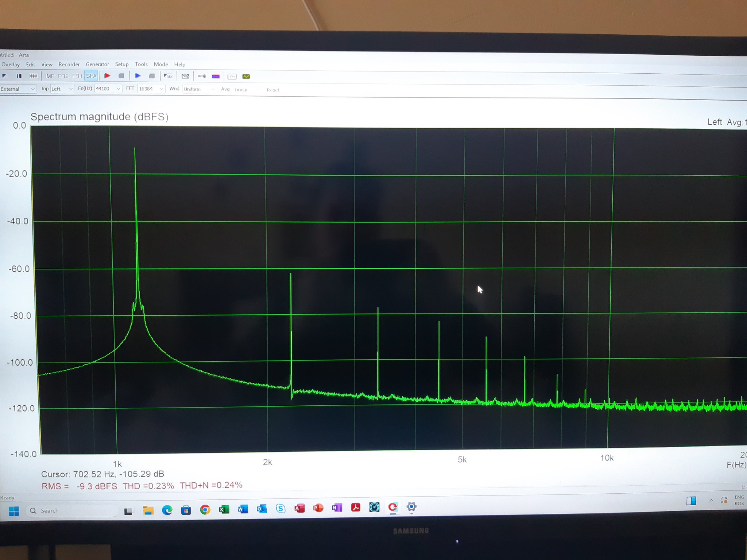The width and height of the screenshot is (747, 560).
Task: Click the Ready status bar text
Action: (x=7, y=498)
